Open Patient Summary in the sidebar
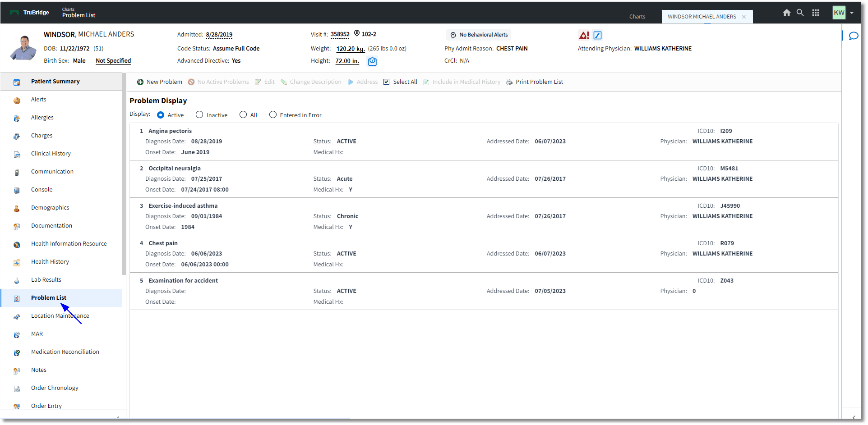Image resolution: width=868 pixels, height=425 pixels. 61,82
